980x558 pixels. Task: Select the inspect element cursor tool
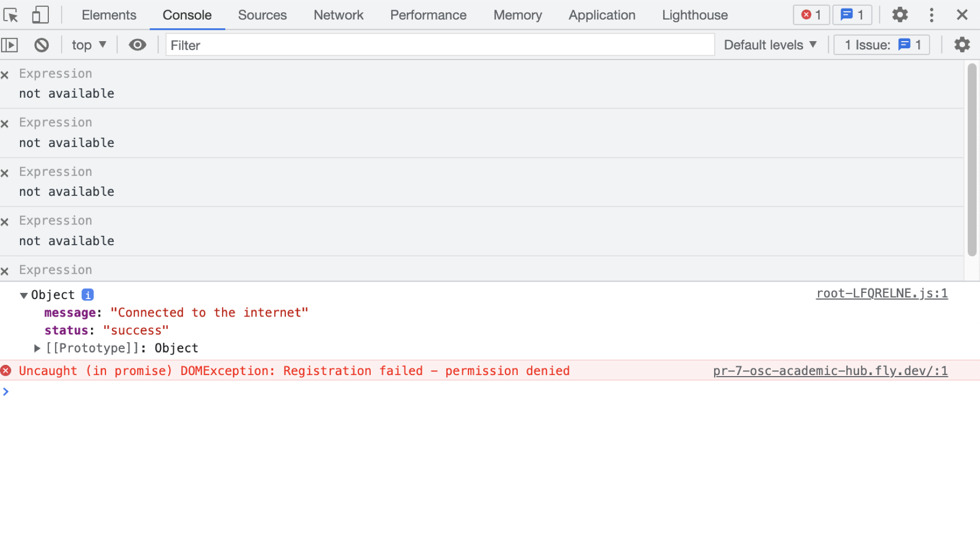point(10,15)
